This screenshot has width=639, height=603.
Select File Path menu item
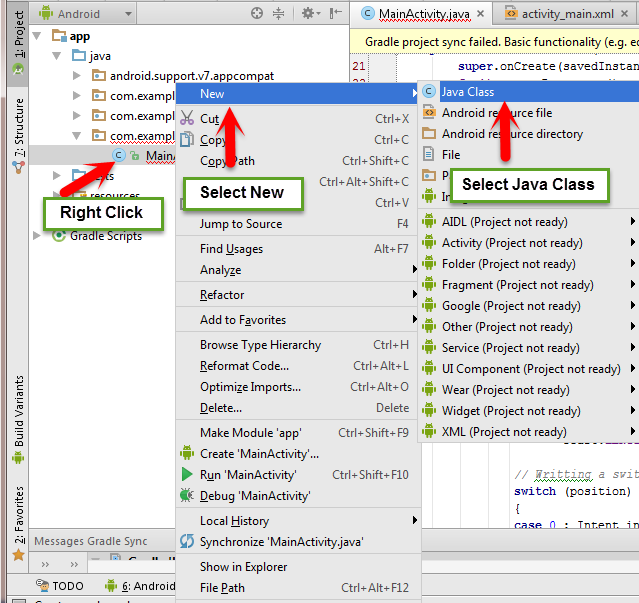coord(297,588)
